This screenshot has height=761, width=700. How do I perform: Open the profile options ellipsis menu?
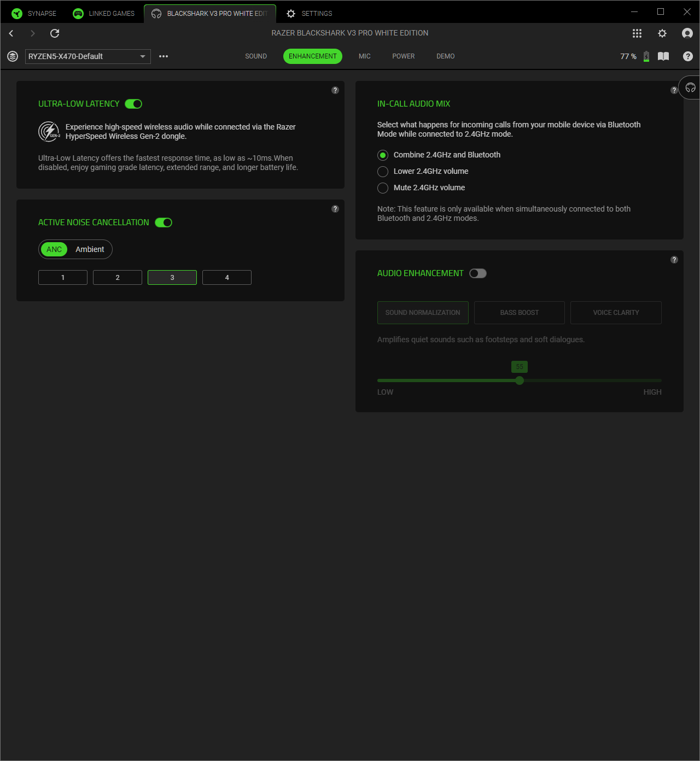pyautogui.click(x=164, y=56)
